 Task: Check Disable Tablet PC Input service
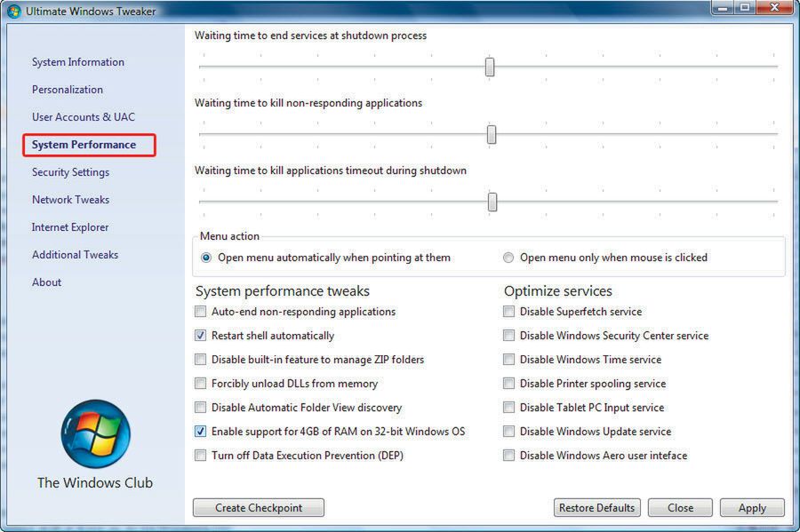coord(508,407)
